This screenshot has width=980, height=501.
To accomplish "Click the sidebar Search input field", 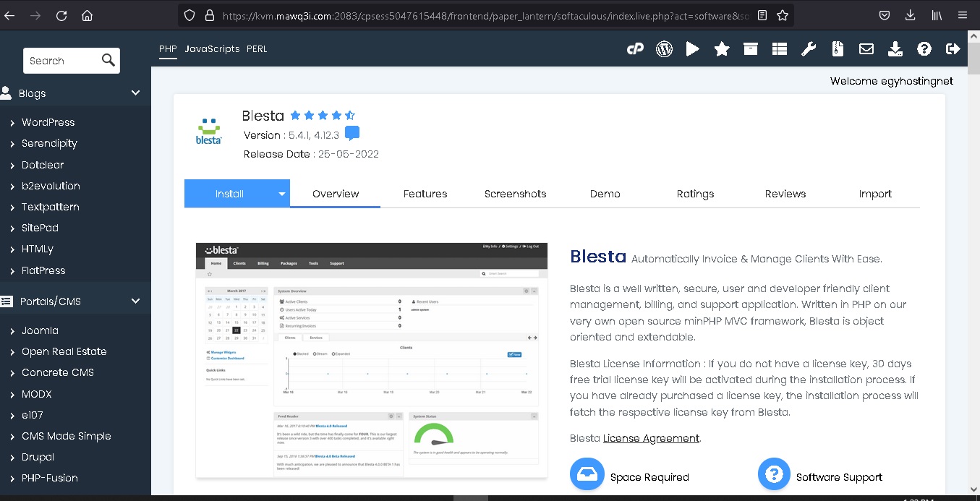I will point(62,61).
